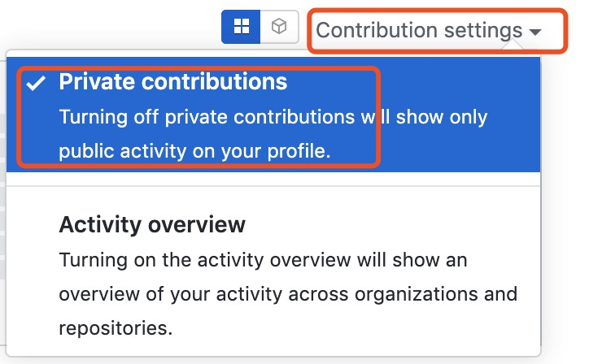
Task: Click the blue highlighted area right of the Private contributions title
Action: pyautogui.click(x=456, y=82)
